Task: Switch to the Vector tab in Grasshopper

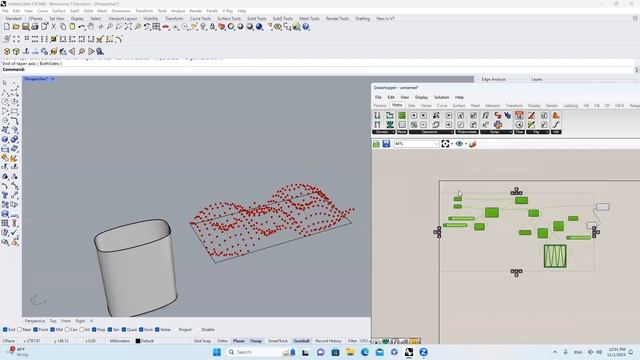Action: click(426, 106)
